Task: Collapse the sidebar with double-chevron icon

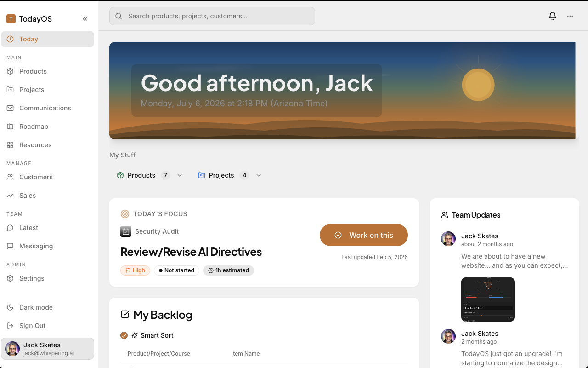Action: pos(85,19)
